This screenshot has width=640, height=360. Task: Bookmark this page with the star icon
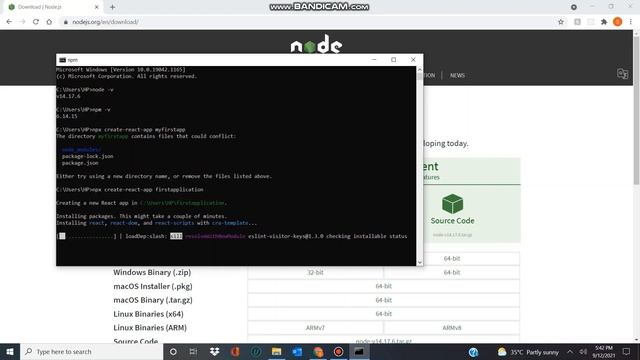coord(561,22)
